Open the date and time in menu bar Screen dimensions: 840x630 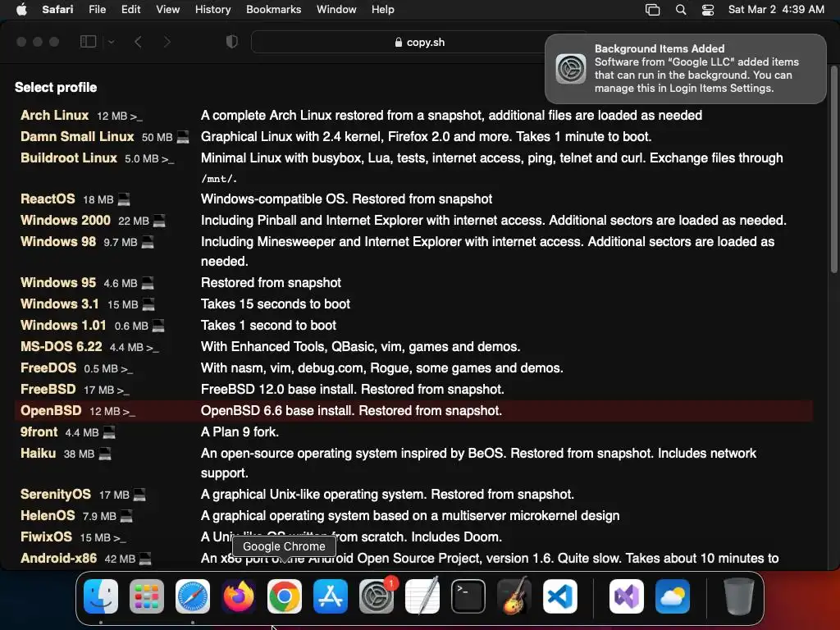click(x=776, y=9)
